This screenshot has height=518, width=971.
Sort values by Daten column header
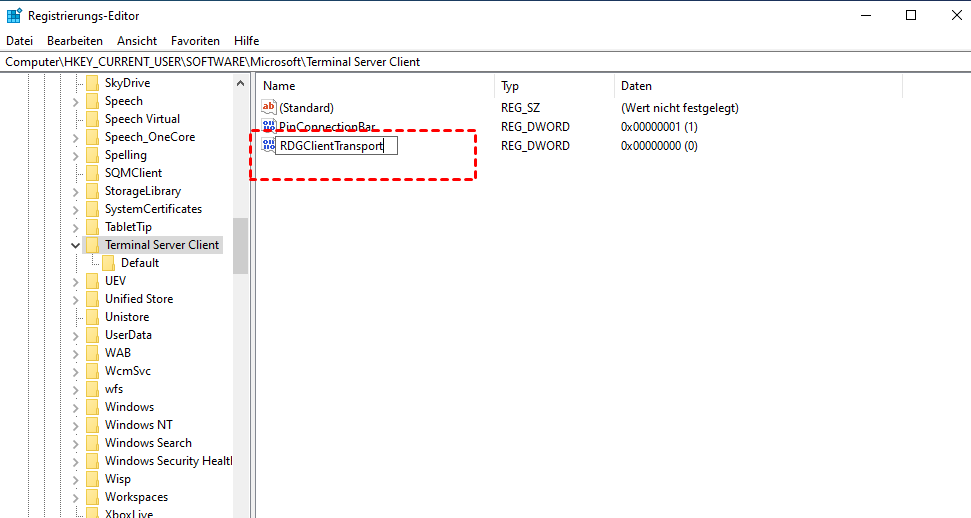pos(759,86)
